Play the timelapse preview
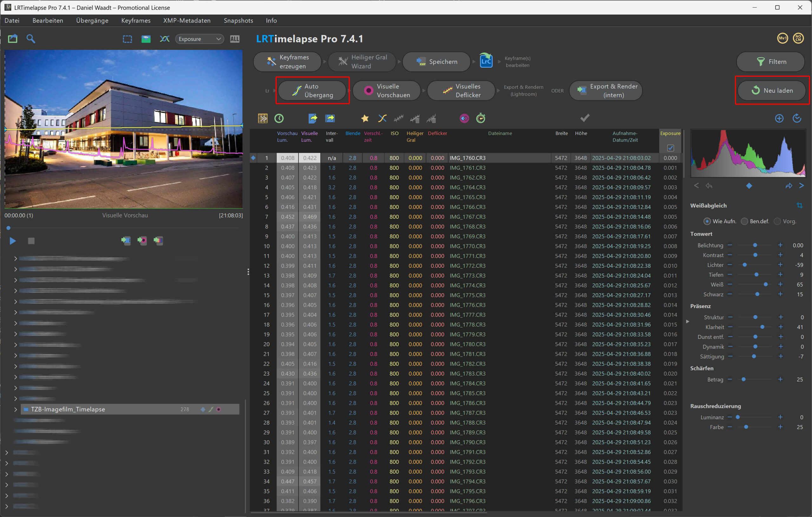 coord(13,241)
